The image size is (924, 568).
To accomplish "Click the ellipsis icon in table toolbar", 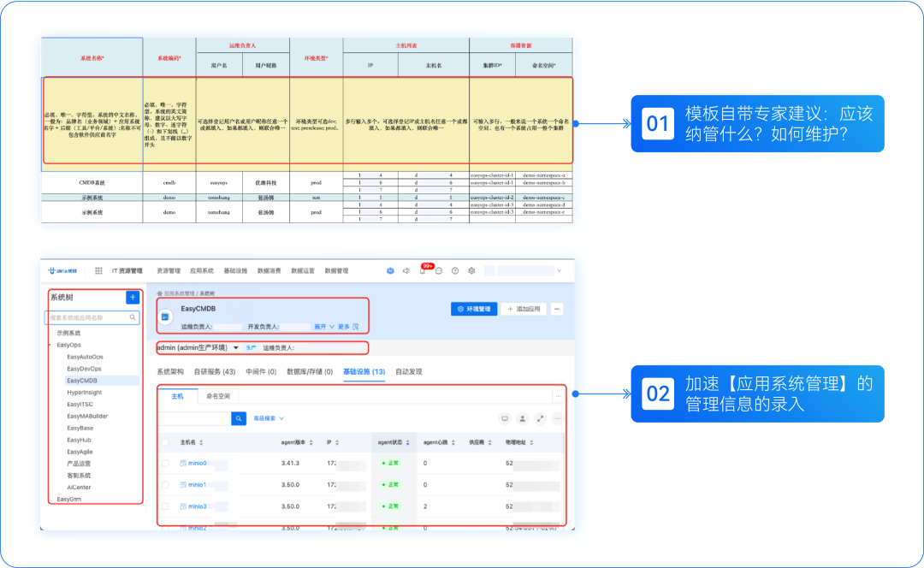I will (x=558, y=419).
